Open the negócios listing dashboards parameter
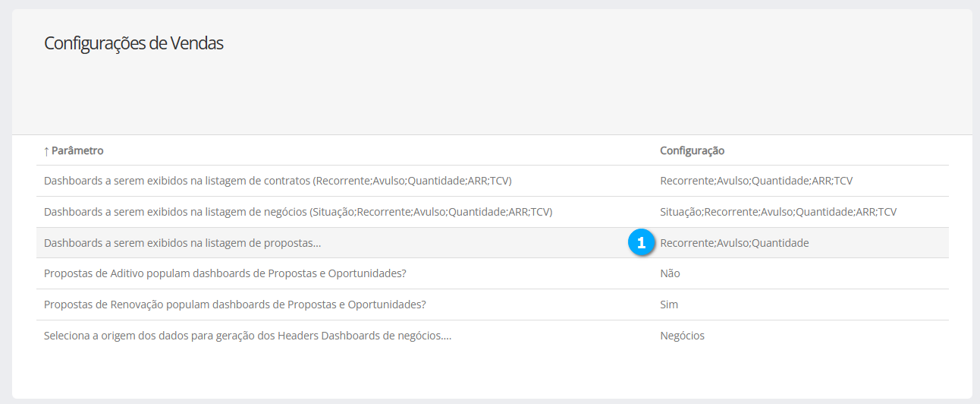 [x=297, y=212]
